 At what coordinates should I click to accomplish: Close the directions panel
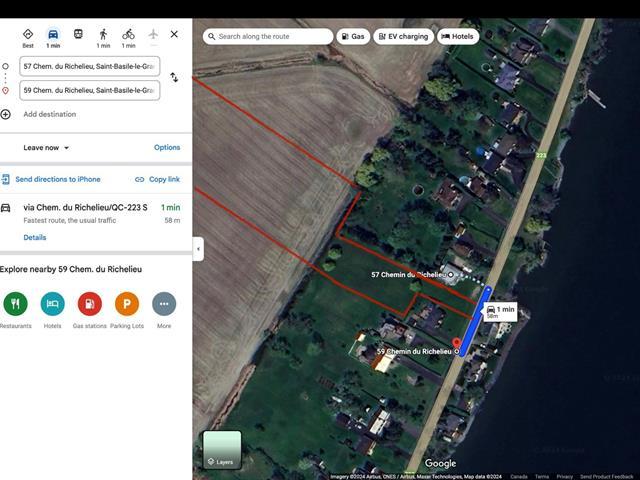[x=174, y=34]
